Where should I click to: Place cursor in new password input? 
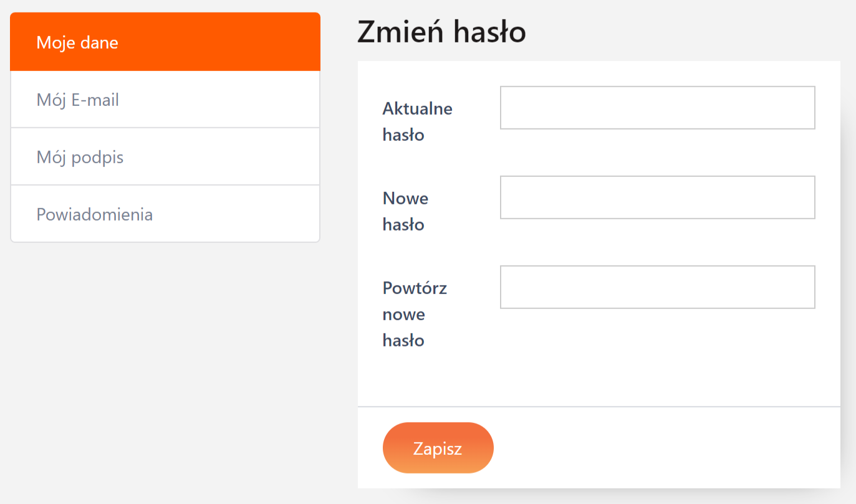point(657,197)
